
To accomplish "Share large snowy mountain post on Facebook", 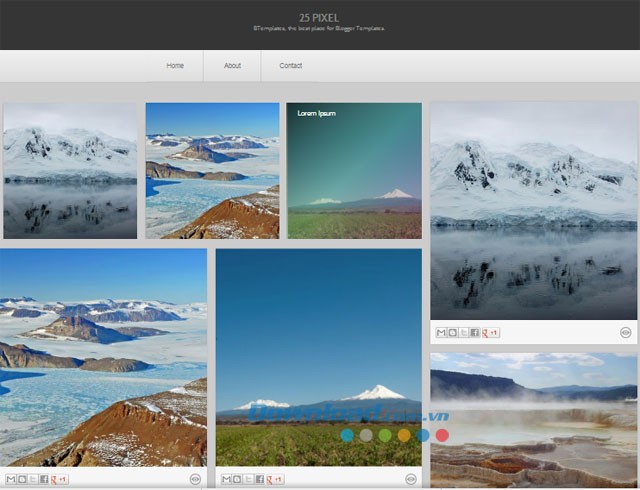I will (x=474, y=332).
